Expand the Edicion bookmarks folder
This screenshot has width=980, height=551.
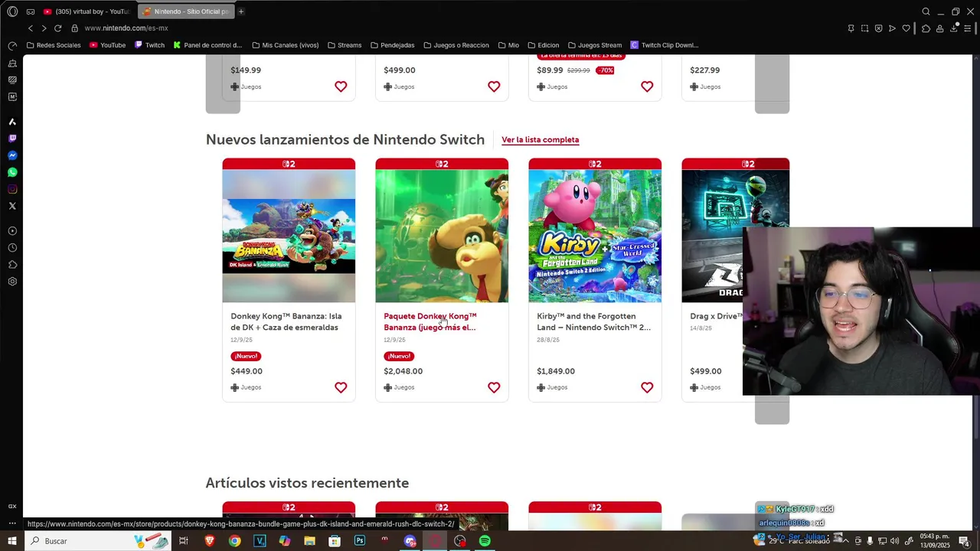coord(543,45)
